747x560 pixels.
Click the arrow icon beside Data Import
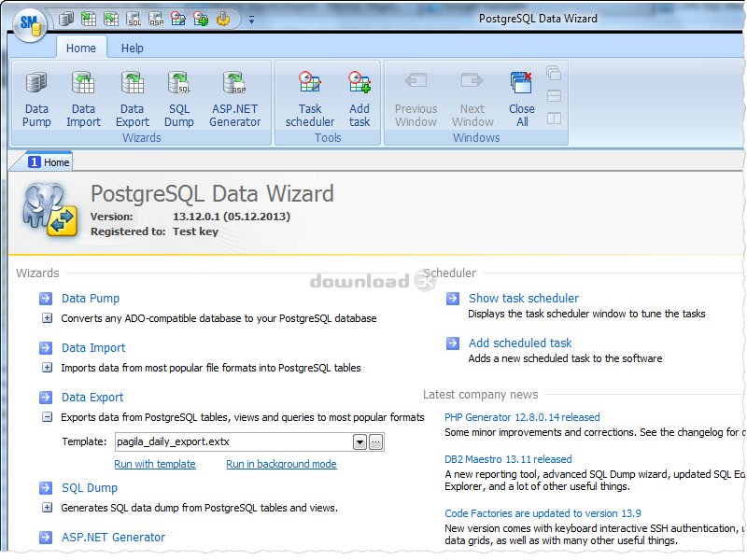coord(46,348)
